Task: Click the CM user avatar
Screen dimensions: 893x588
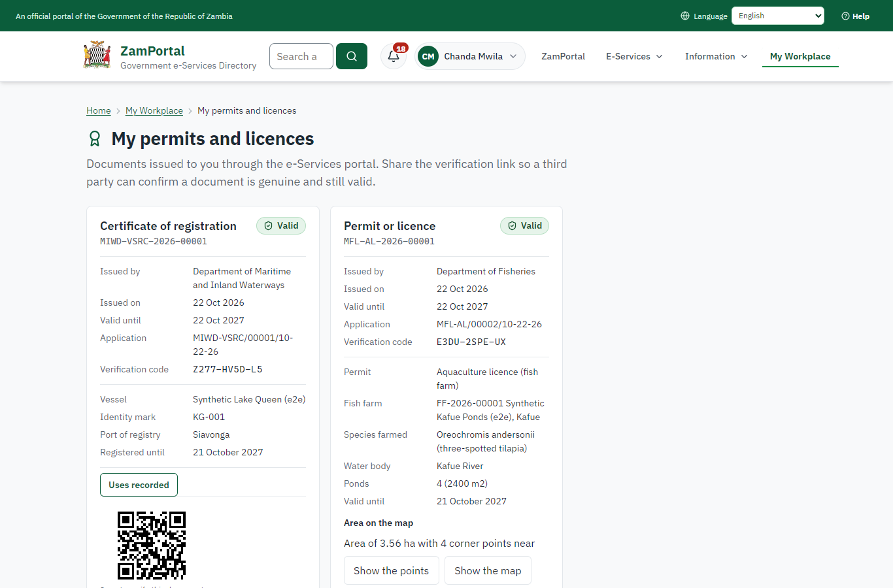Action: [x=428, y=56]
